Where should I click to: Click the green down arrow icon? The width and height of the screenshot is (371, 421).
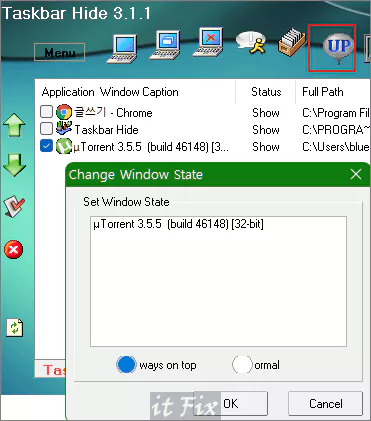pos(14,165)
